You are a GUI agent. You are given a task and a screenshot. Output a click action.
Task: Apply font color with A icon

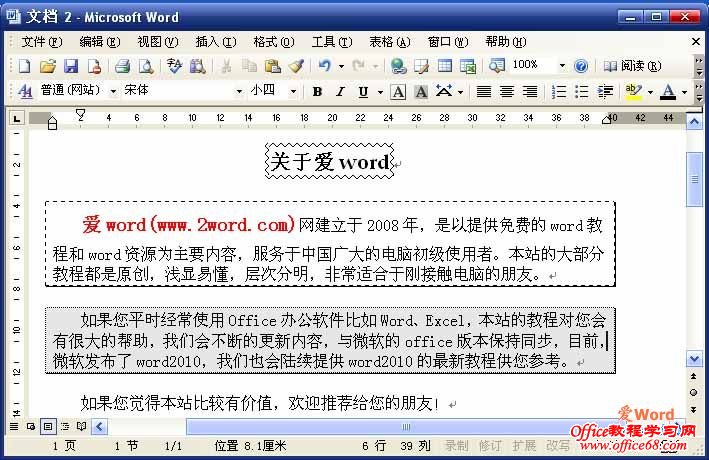pos(668,92)
